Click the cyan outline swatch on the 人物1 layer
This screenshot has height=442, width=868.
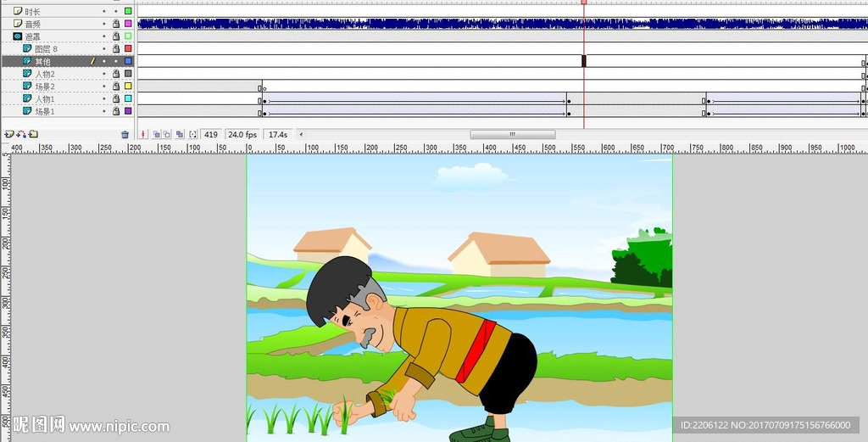(x=128, y=98)
